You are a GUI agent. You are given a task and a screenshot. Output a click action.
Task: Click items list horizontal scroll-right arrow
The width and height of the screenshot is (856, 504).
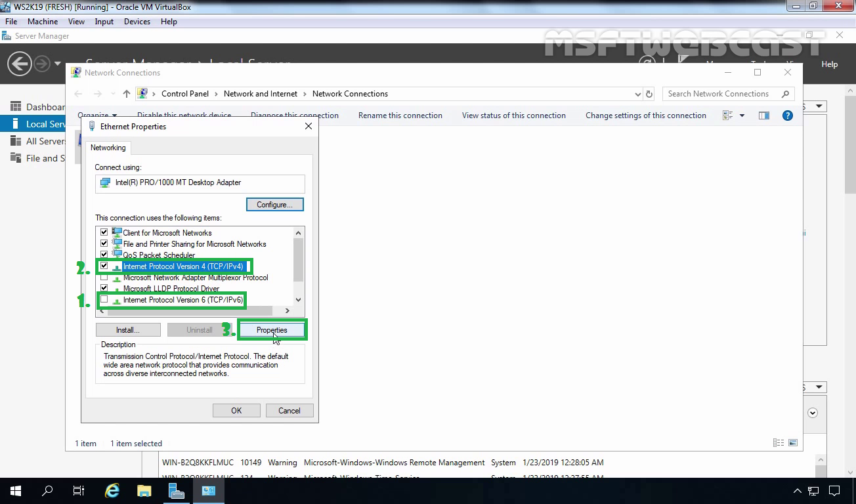(x=287, y=310)
